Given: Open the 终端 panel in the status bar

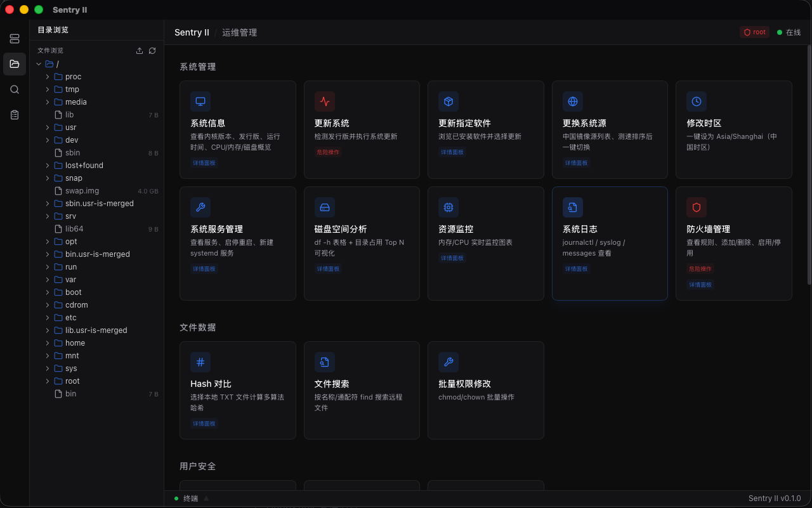Looking at the screenshot, I should (x=190, y=498).
